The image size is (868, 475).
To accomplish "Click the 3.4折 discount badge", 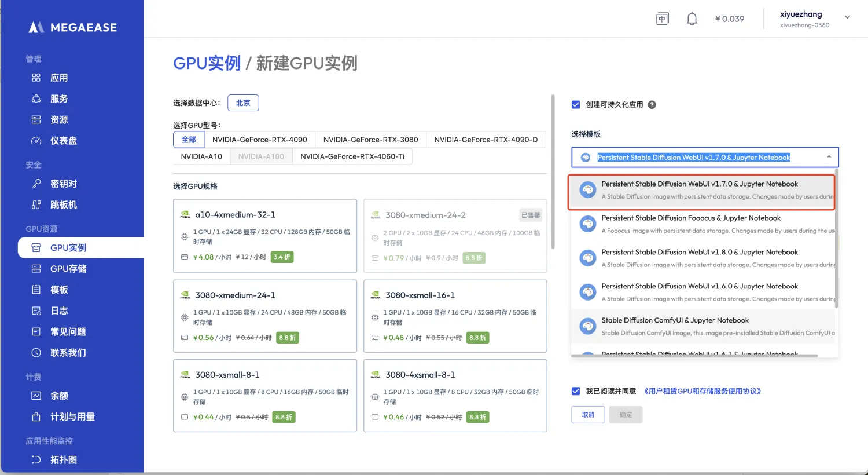I will 282,257.
